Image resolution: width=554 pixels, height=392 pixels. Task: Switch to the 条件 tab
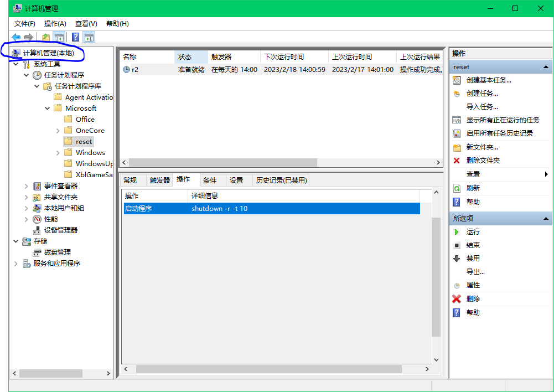click(213, 180)
